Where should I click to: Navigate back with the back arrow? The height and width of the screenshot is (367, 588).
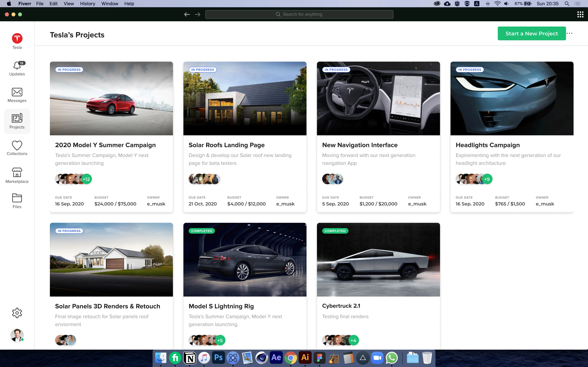[187, 14]
